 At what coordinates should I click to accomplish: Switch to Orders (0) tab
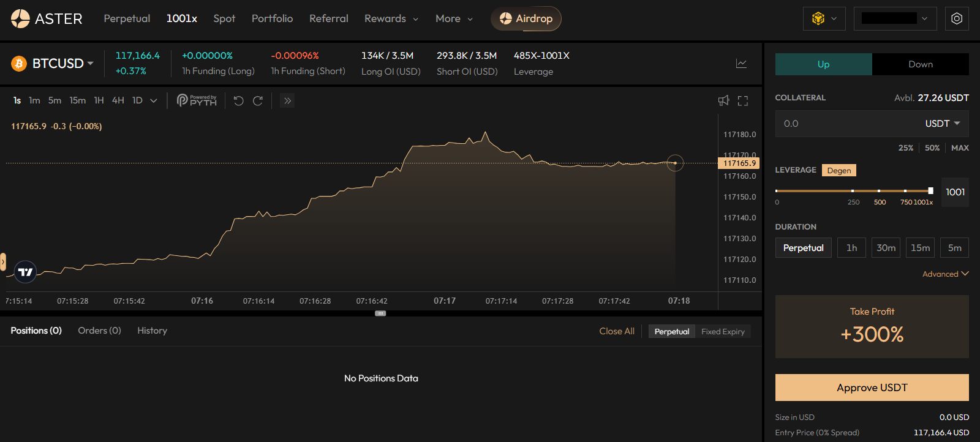tap(99, 331)
